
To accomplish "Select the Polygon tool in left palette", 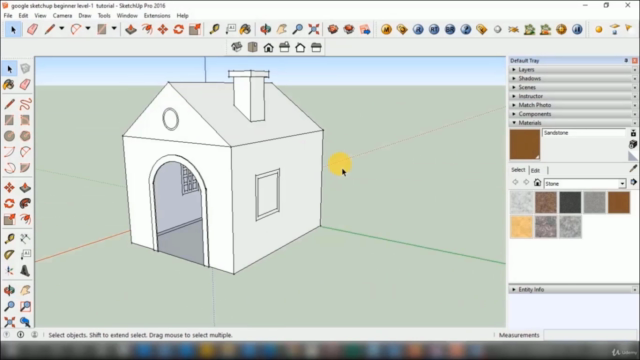I will click(x=25, y=136).
